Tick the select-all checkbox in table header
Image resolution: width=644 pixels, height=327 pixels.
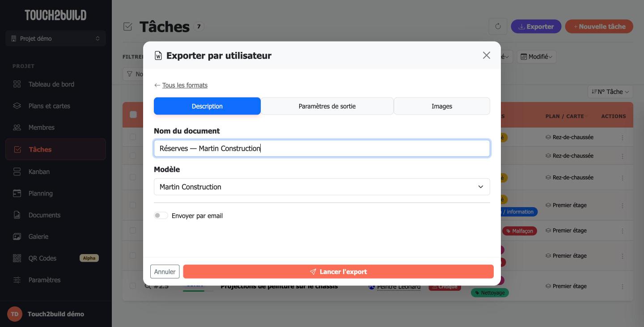(x=133, y=115)
